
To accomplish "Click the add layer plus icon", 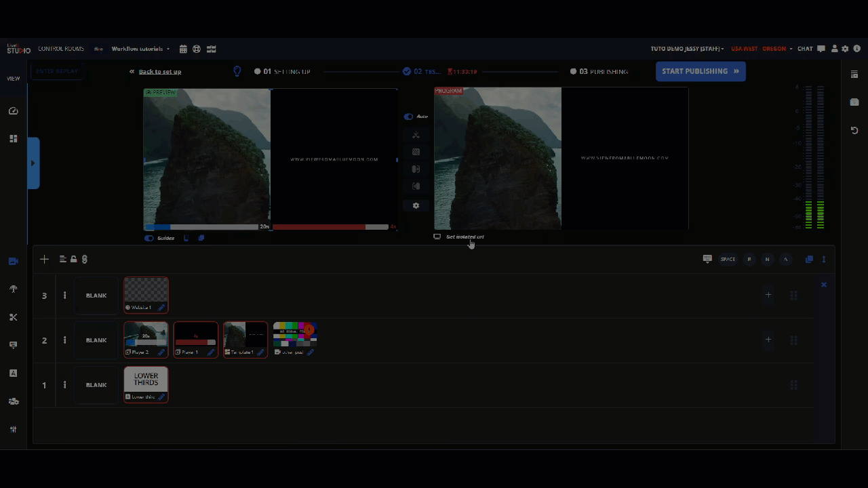I will [x=44, y=259].
